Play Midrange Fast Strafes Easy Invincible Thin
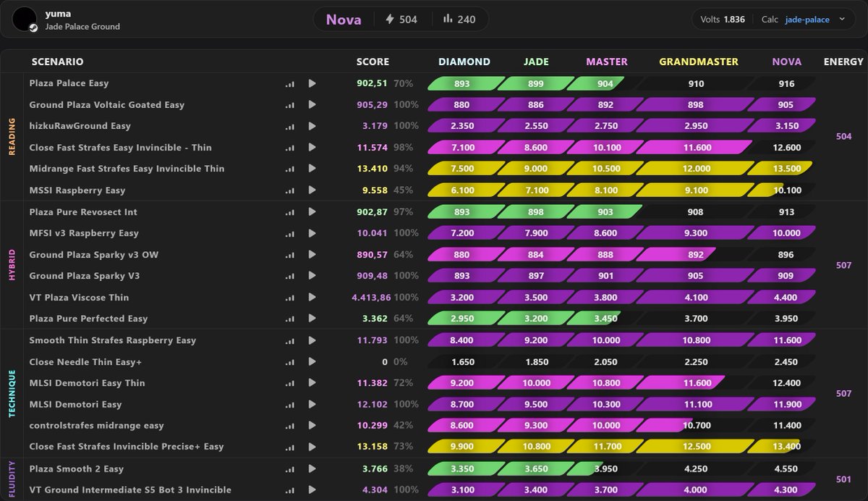The image size is (868, 501). coord(312,169)
